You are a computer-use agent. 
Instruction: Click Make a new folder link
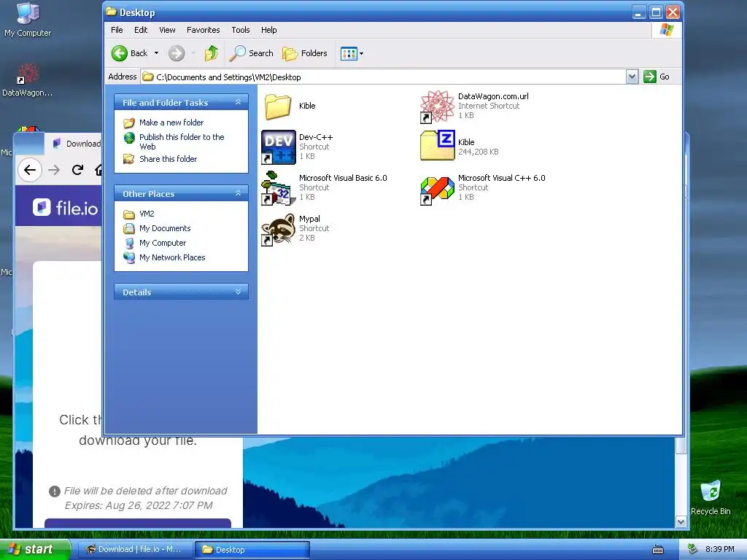(x=171, y=122)
